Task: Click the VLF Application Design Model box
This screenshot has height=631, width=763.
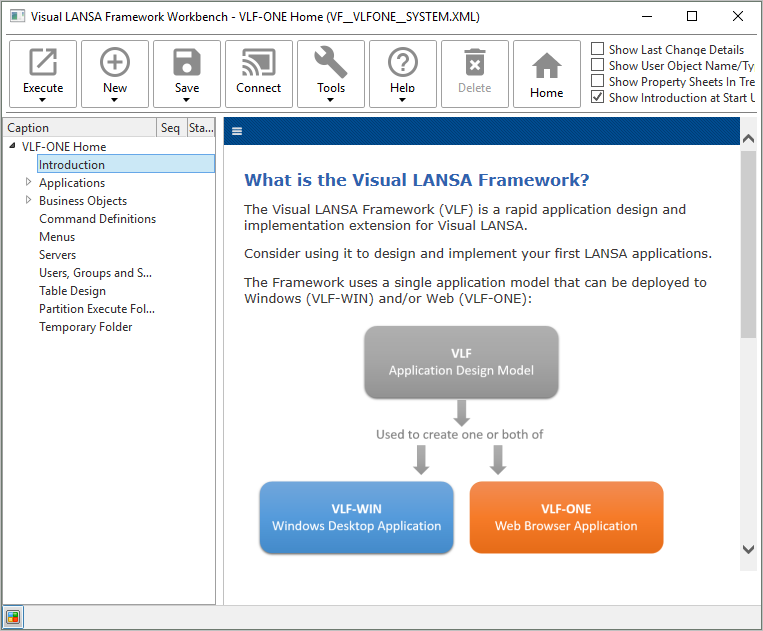Action: 461,362
